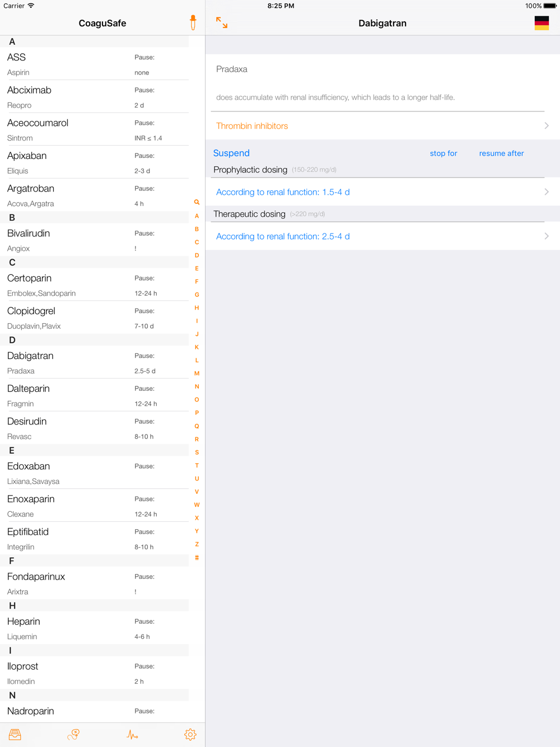The image size is (560, 747).
Task: Open the drug list inbox tray tab
Action: point(15,735)
